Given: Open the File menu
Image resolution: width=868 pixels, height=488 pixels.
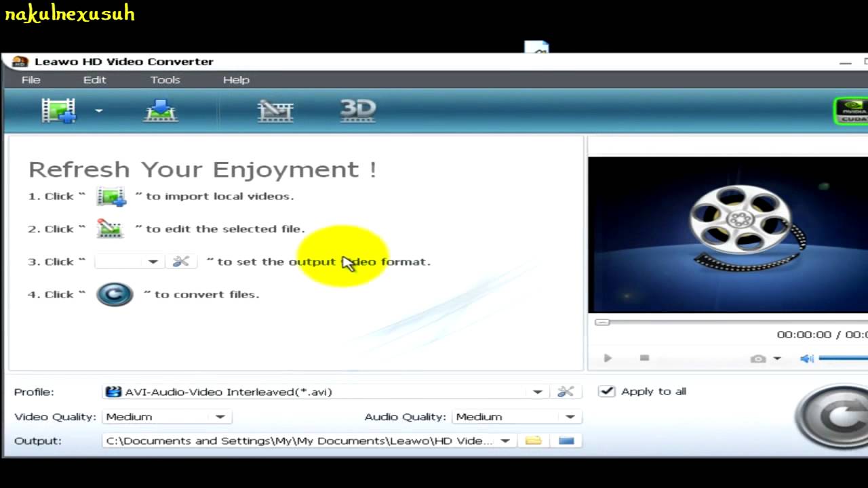Looking at the screenshot, I should 31,80.
